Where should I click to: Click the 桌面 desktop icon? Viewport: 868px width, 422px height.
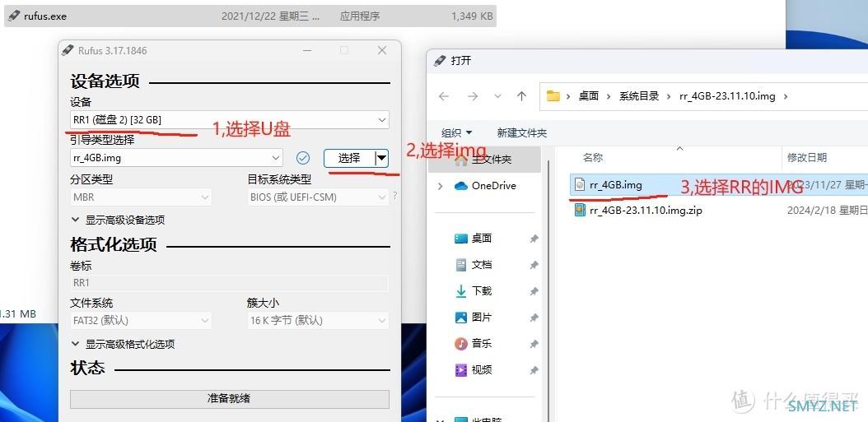pyautogui.click(x=461, y=239)
